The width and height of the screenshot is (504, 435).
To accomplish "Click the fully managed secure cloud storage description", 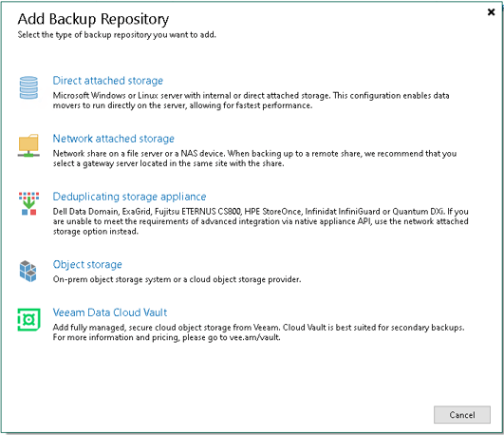I will coord(258,332).
